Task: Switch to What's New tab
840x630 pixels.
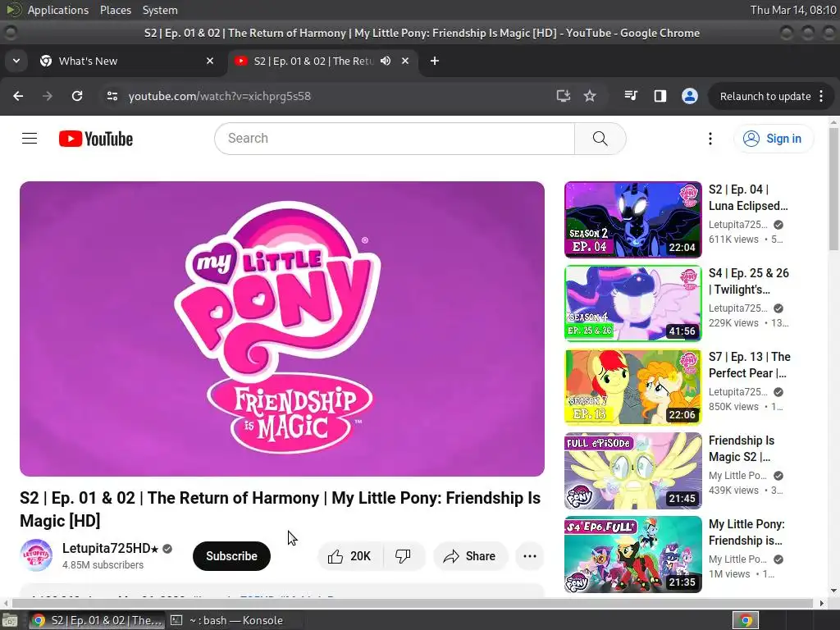Action: (x=126, y=61)
